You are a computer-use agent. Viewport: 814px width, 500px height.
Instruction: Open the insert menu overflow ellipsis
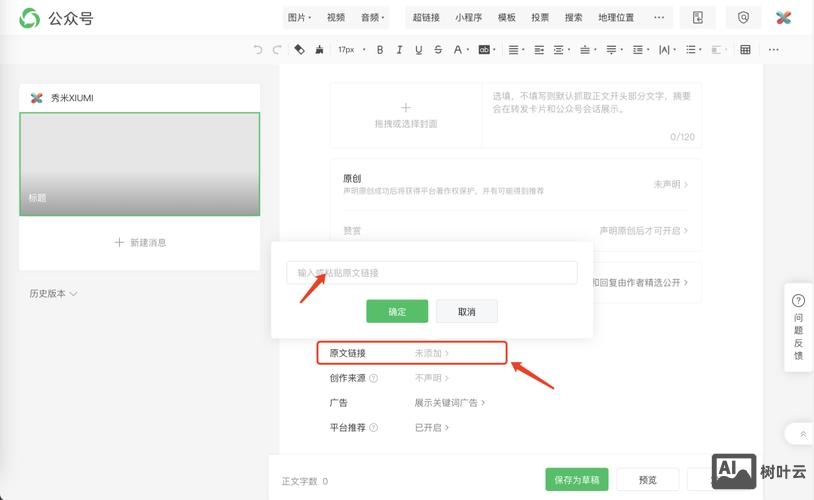point(659,18)
